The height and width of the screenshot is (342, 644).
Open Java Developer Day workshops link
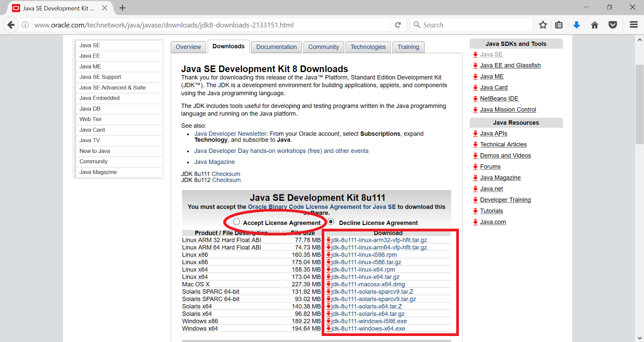[x=281, y=151]
